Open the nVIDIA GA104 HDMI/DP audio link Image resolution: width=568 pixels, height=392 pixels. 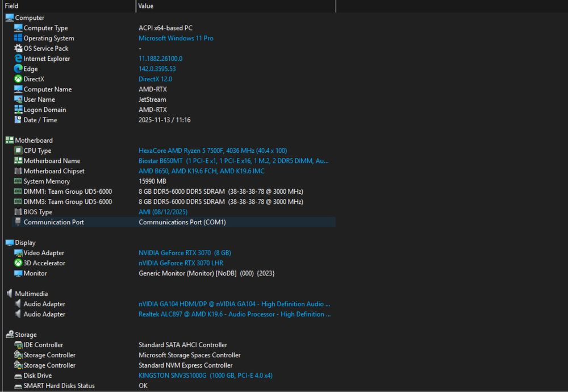point(235,304)
